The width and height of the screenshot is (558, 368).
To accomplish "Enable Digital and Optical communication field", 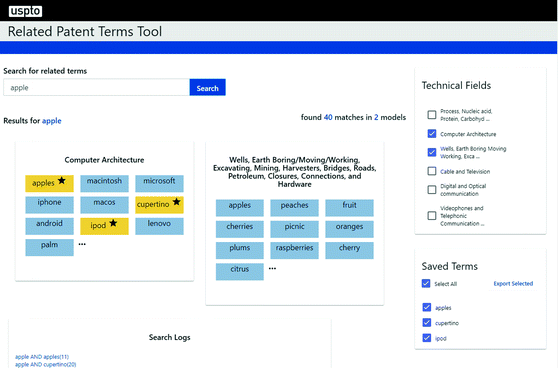I will 432,190.
